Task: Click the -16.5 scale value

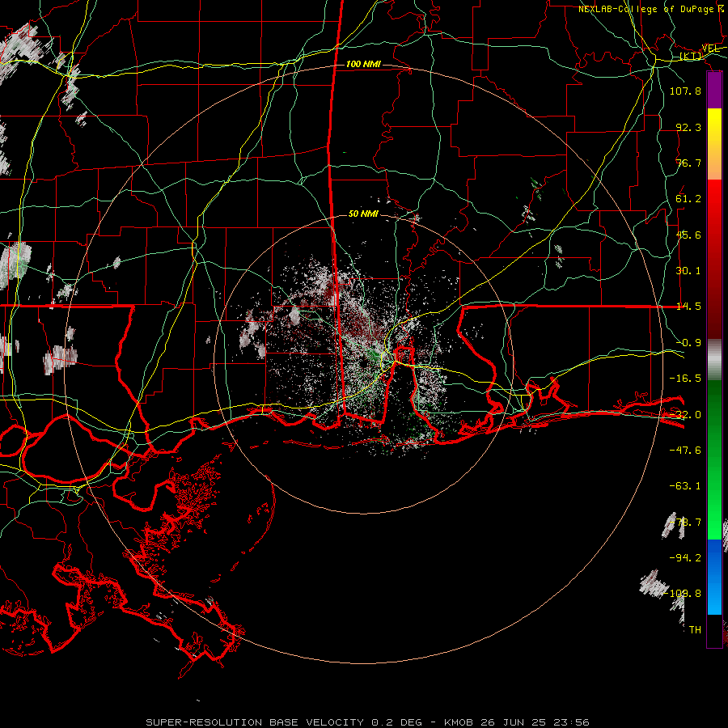Action: [685, 379]
